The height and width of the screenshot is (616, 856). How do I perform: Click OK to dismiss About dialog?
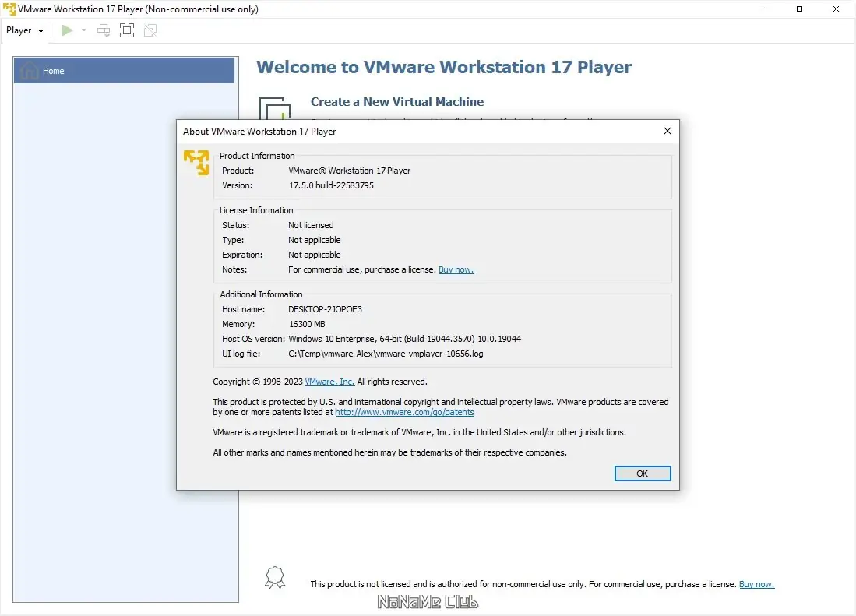click(x=643, y=473)
